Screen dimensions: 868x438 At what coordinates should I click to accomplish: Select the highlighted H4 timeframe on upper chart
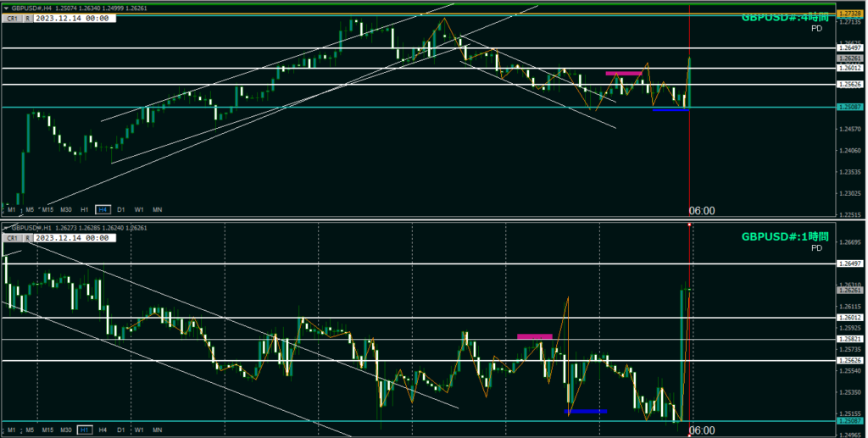click(103, 209)
